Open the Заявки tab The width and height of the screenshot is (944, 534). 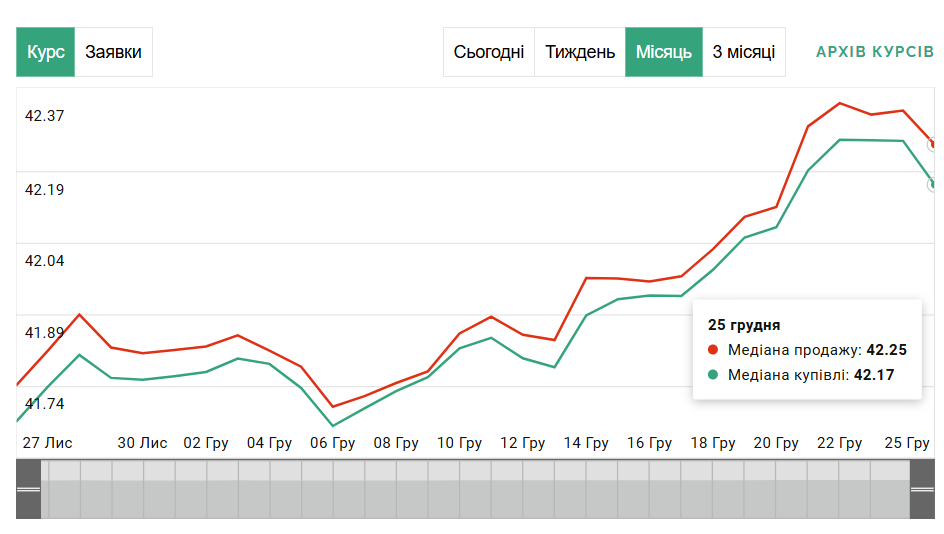point(113,52)
